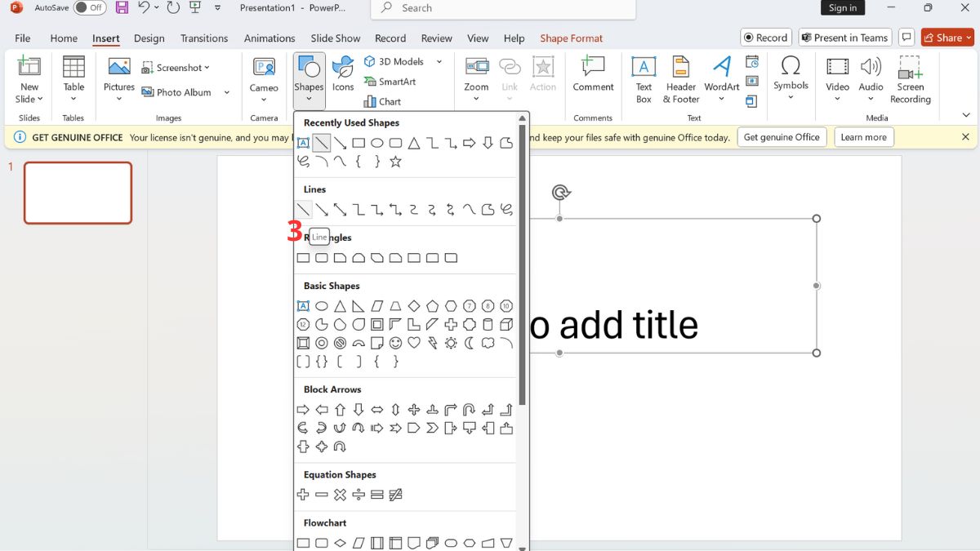
Task: Select the isosceles triangle in Basic Shapes
Action: (340, 306)
